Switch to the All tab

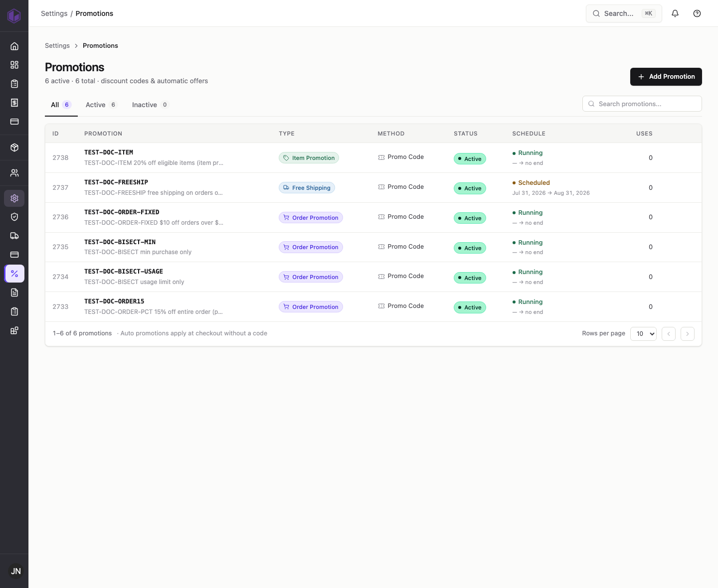(x=61, y=105)
